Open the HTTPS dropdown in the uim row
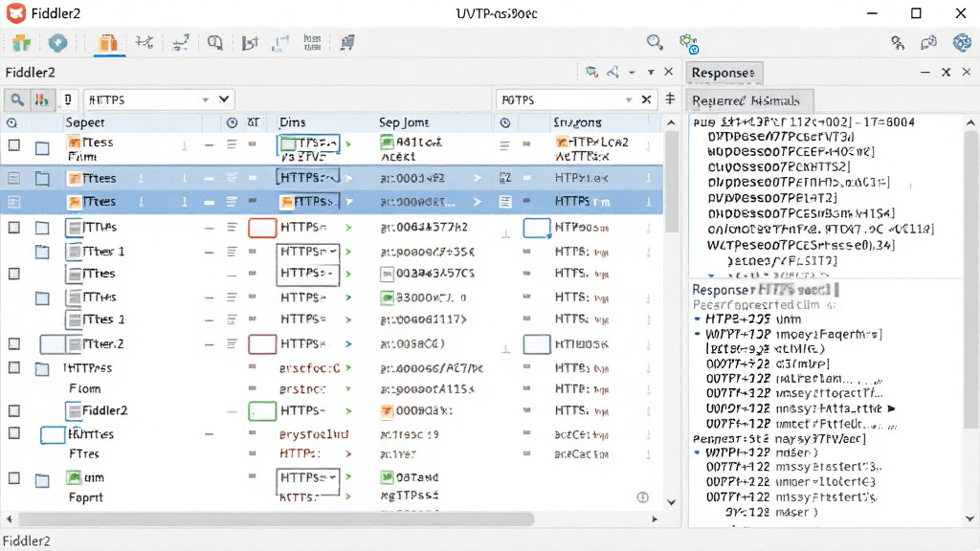This screenshot has height=551, width=980. 333,477
